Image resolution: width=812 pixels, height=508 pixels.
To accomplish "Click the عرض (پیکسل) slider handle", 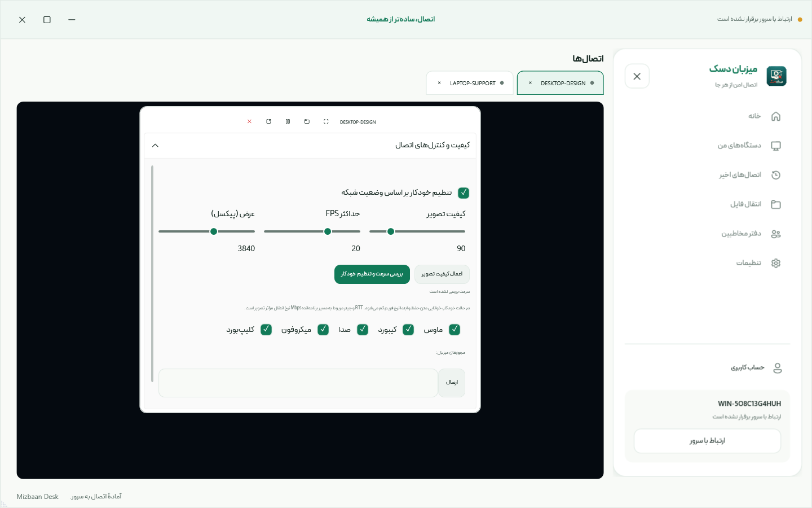I will 214,231.
